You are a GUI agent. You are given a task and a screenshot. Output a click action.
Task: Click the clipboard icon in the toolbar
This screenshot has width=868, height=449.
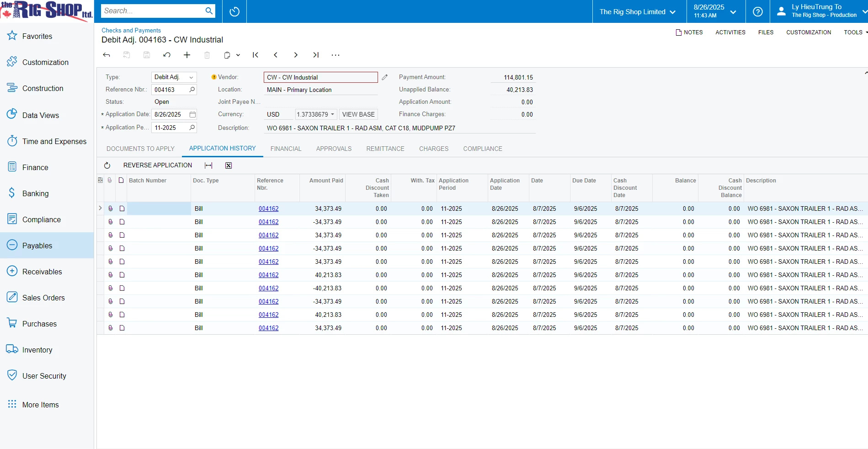tap(227, 55)
